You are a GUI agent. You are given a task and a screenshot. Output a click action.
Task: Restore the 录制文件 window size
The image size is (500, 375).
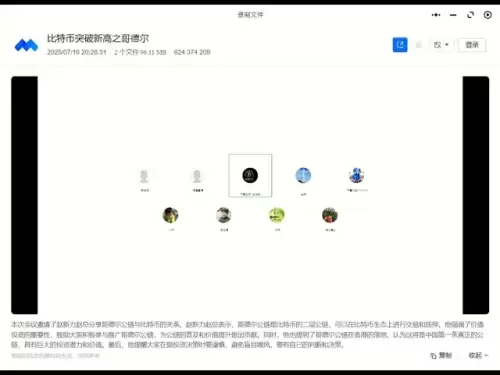click(x=470, y=15)
